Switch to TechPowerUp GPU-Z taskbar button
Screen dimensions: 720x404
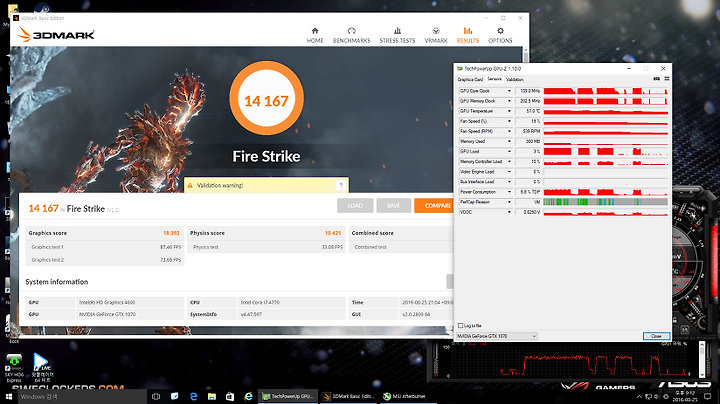(x=287, y=397)
